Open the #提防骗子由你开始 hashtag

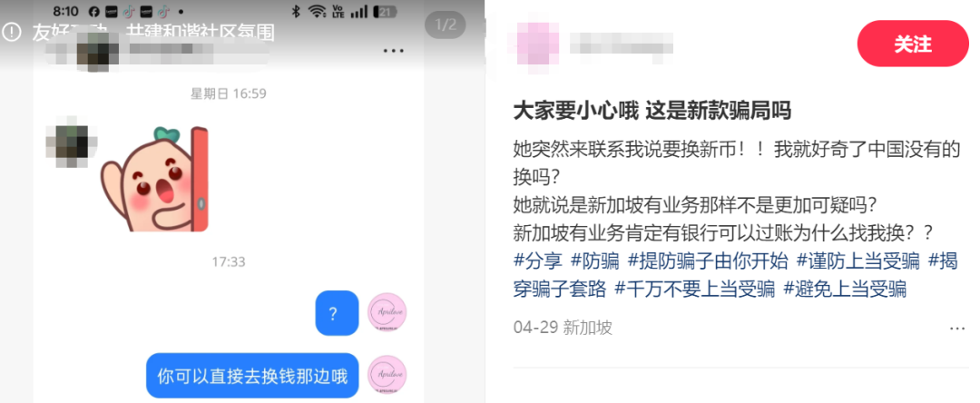tap(708, 260)
